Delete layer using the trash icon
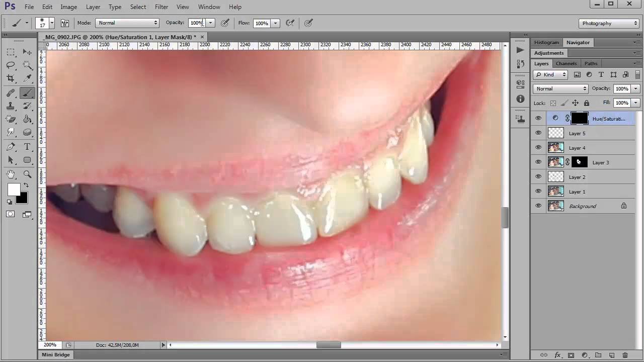Viewport: 644px width, 362px height. pyautogui.click(x=625, y=355)
